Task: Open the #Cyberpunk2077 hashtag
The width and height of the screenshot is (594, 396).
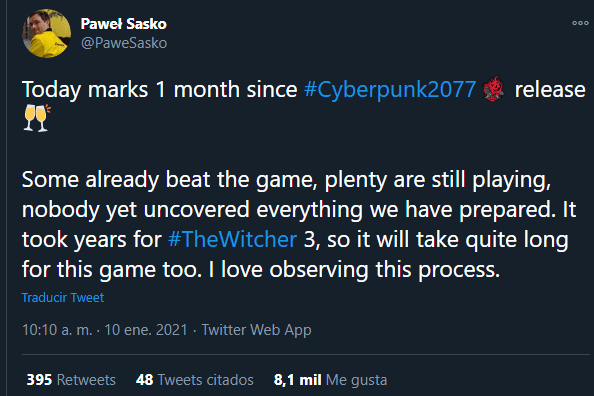Action: pos(390,90)
